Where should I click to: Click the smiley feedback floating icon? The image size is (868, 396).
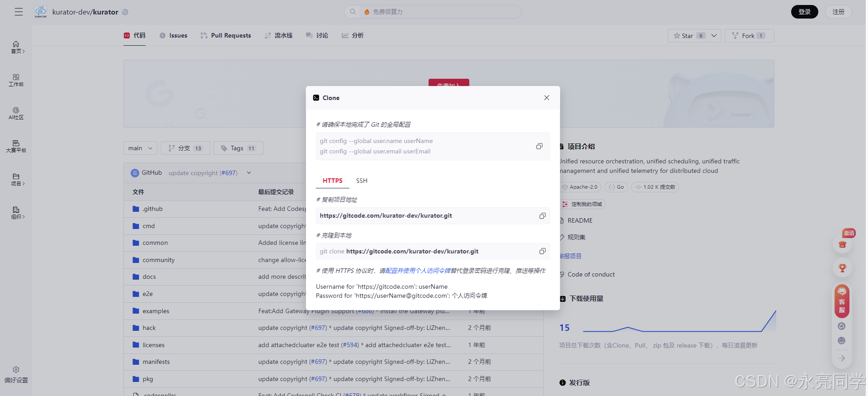click(x=842, y=341)
